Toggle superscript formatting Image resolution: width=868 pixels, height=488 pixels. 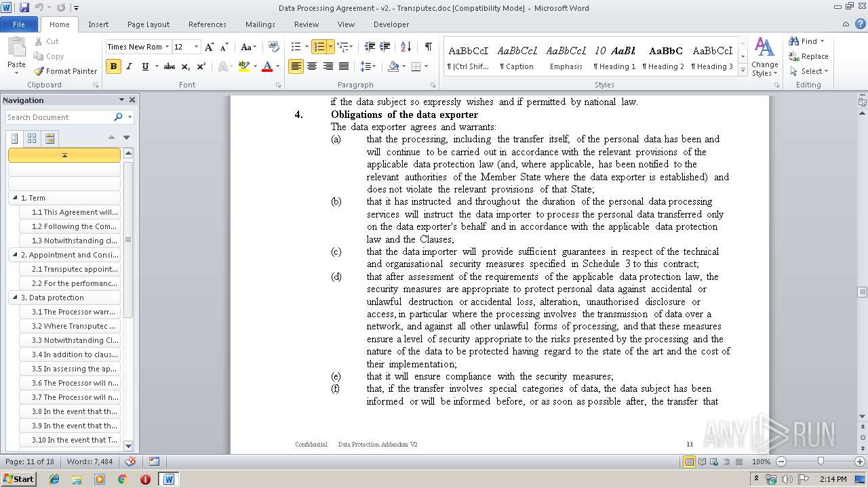(x=201, y=66)
